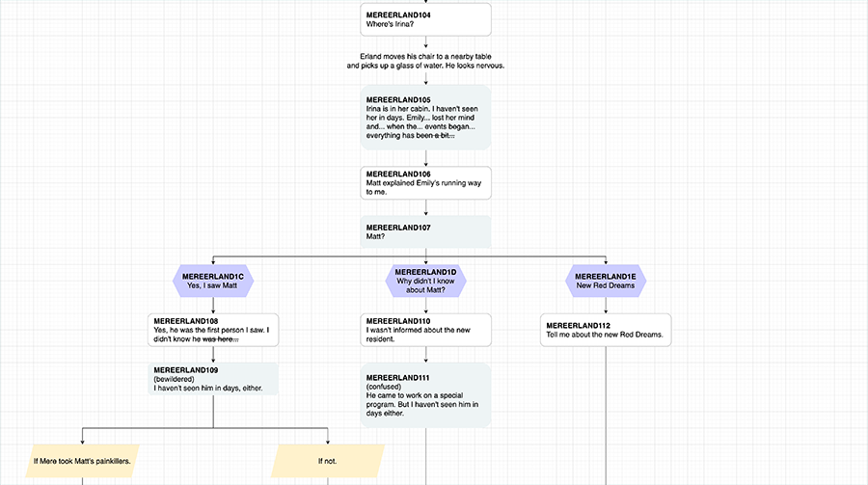Select the MEREERLAND105 dialogue node
The height and width of the screenshot is (485, 868).
coord(425,118)
